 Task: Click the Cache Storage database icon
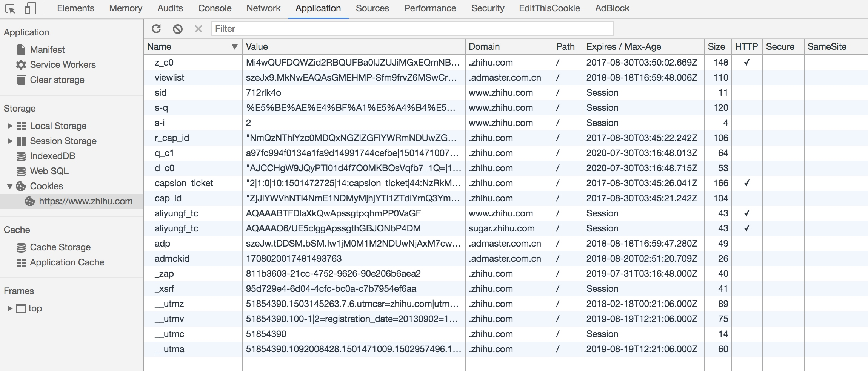tap(21, 247)
